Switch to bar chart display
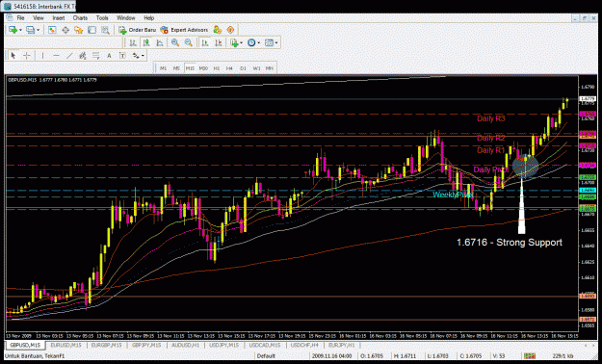The height and width of the screenshot is (364, 602). (x=133, y=43)
